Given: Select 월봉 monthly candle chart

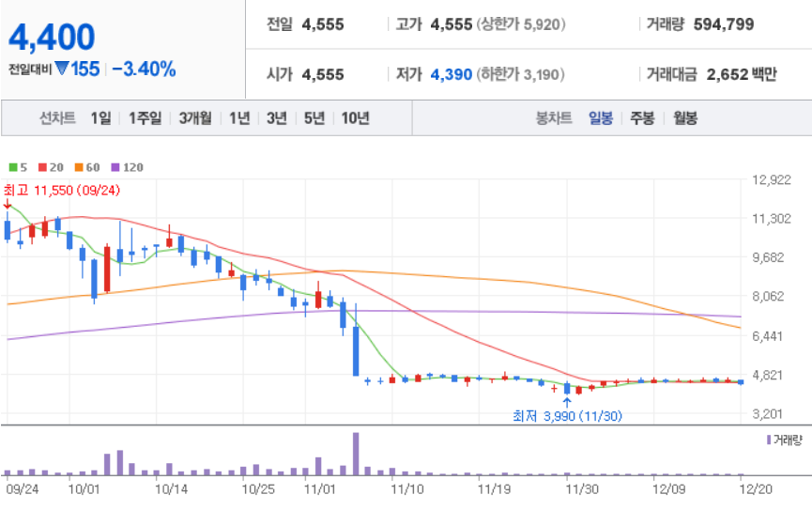Looking at the screenshot, I should (x=685, y=118).
